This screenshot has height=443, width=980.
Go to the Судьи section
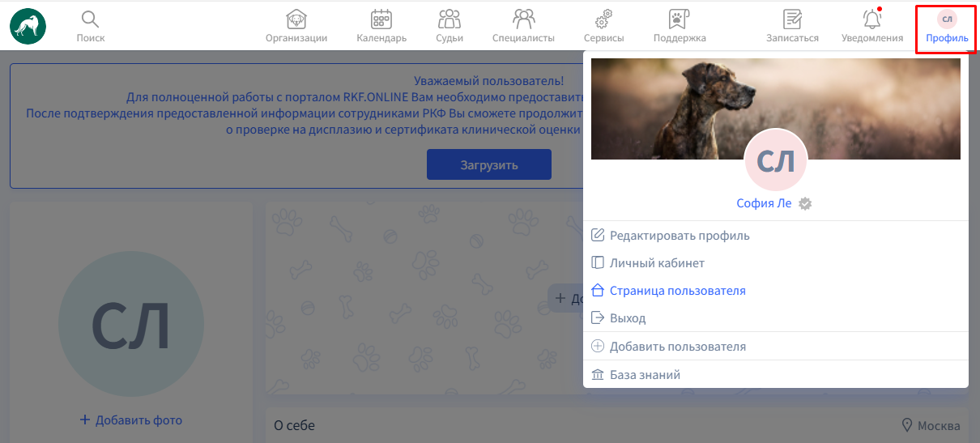pos(449,26)
